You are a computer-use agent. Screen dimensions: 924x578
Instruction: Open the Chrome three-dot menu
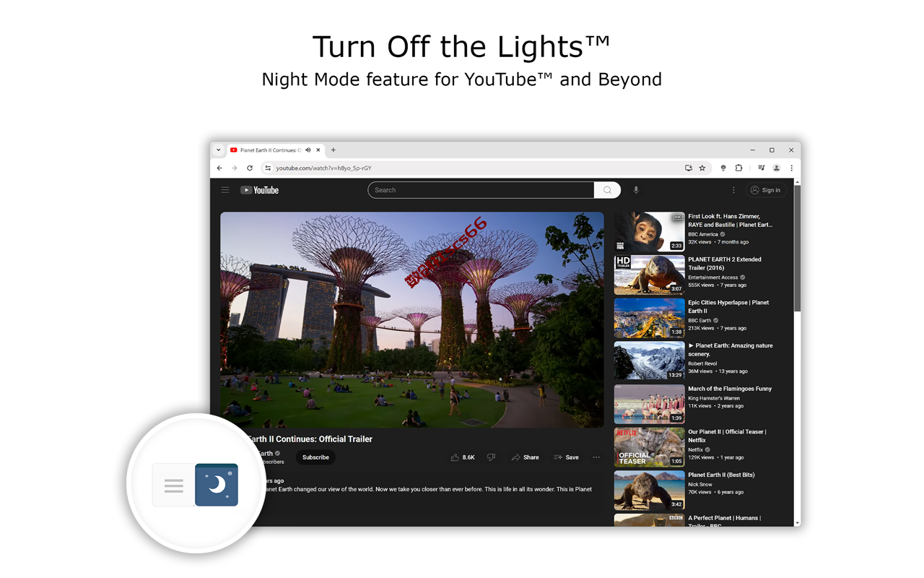[791, 168]
